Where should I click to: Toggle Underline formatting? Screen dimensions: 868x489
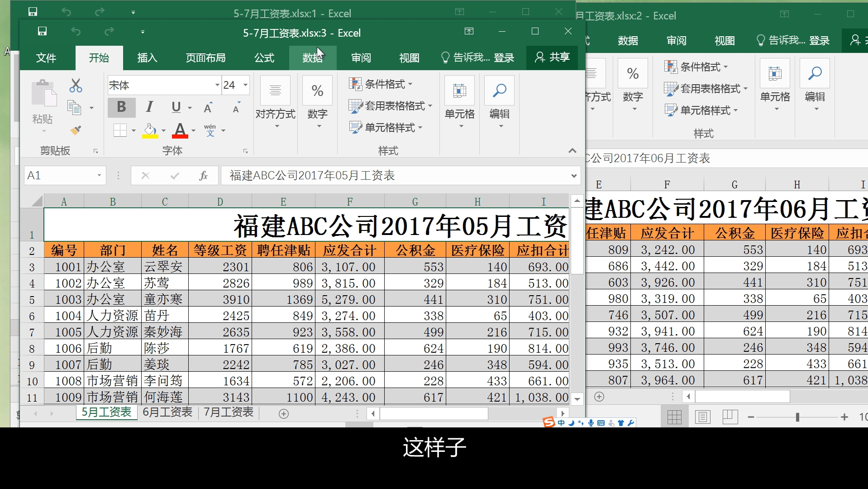coord(176,107)
